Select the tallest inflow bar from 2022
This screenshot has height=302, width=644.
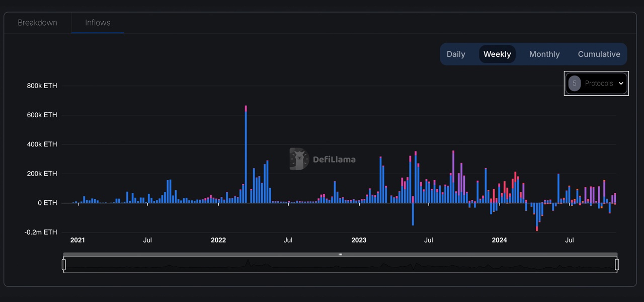click(x=246, y=151)
